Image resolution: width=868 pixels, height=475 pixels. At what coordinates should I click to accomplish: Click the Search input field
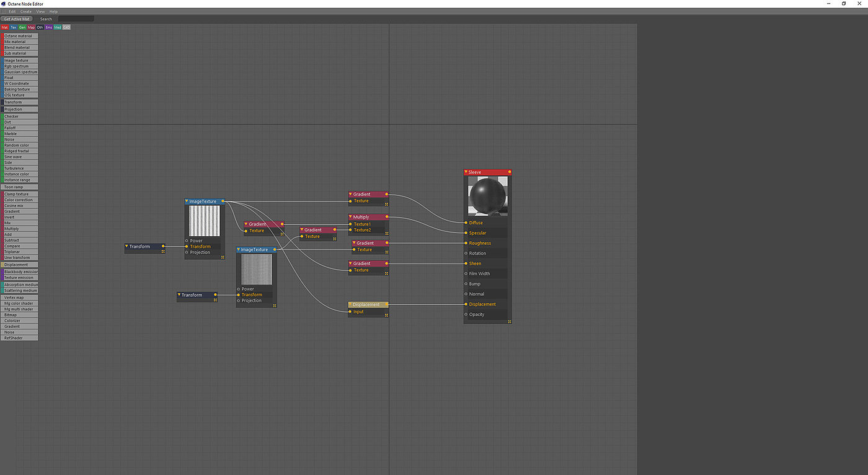coord(76,19)
